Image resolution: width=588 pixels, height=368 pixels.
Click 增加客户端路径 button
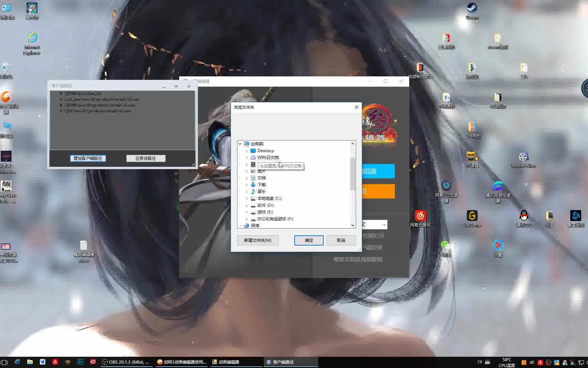pos(88,158)
